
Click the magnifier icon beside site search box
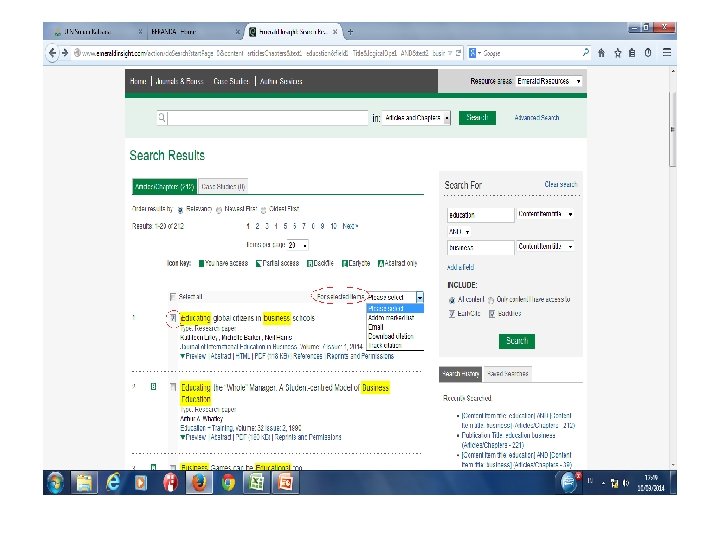[x=162, y=118]
